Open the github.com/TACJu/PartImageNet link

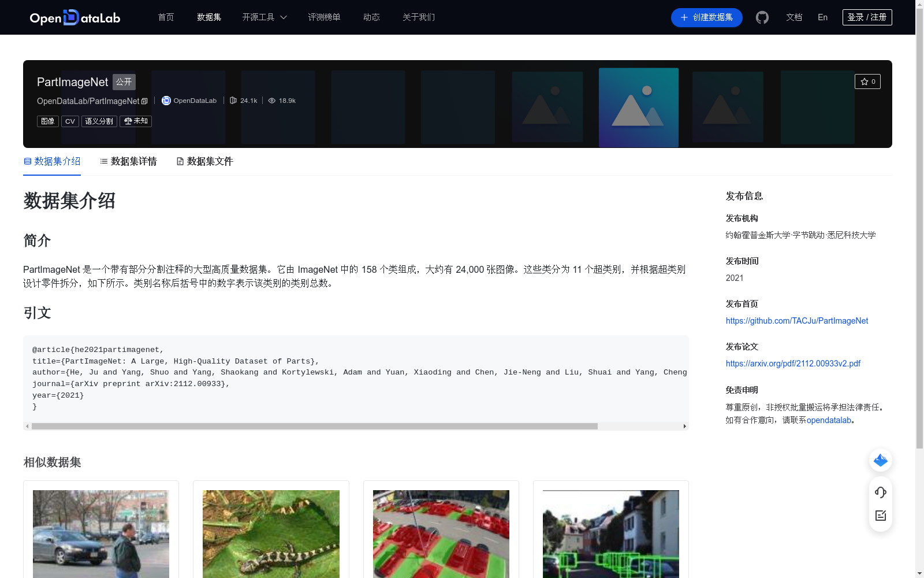[x=797, y=321]
